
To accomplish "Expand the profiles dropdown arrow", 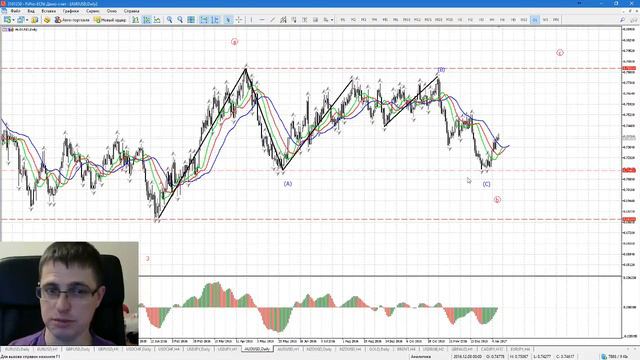I will coord(27,20).
